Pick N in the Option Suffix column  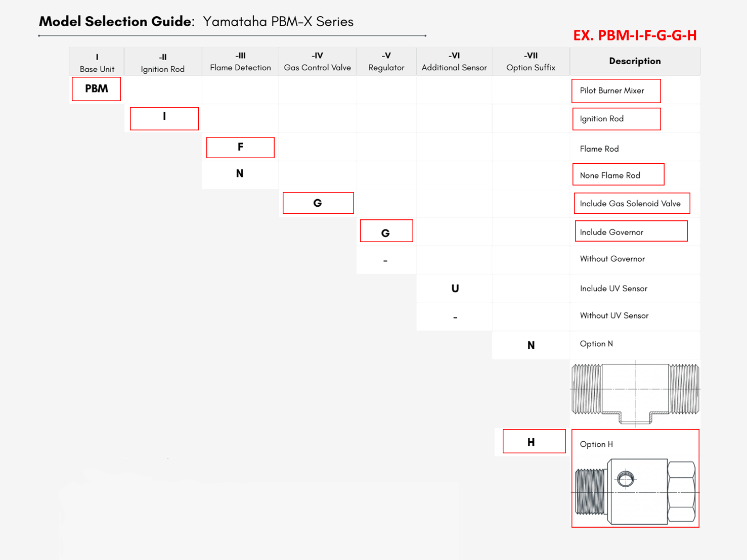[531, 345]
